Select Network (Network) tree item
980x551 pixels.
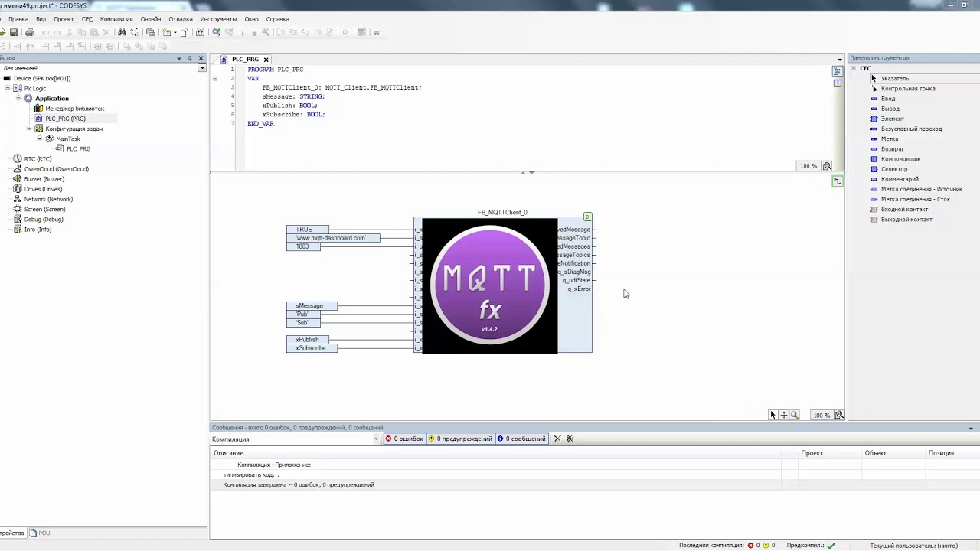pyautogui.click(x=48, y=199)
